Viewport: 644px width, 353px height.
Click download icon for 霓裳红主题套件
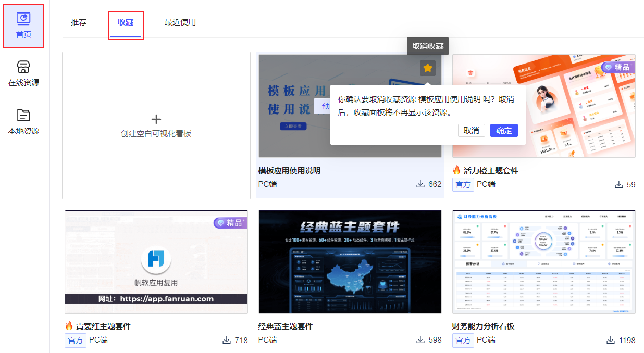pyautogui.click(x=227, y=340)
